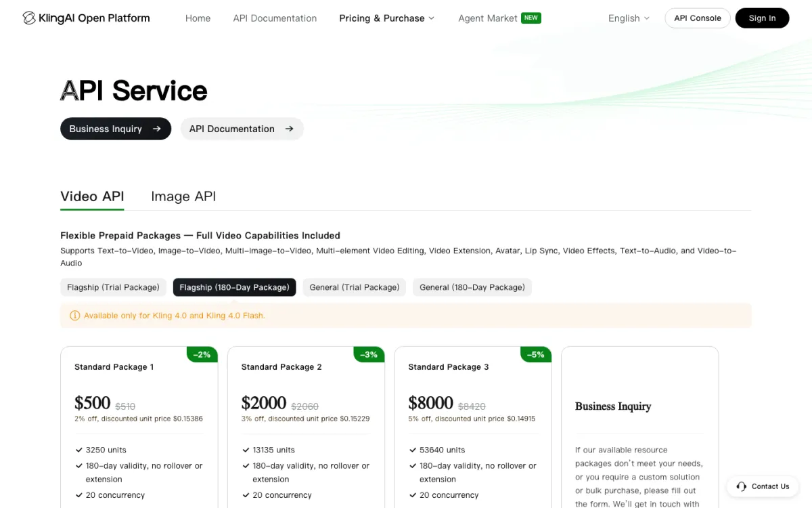Viewport: 812px width, 508px height.
Task: Click the 3250 units text
Action: [106, 450]
